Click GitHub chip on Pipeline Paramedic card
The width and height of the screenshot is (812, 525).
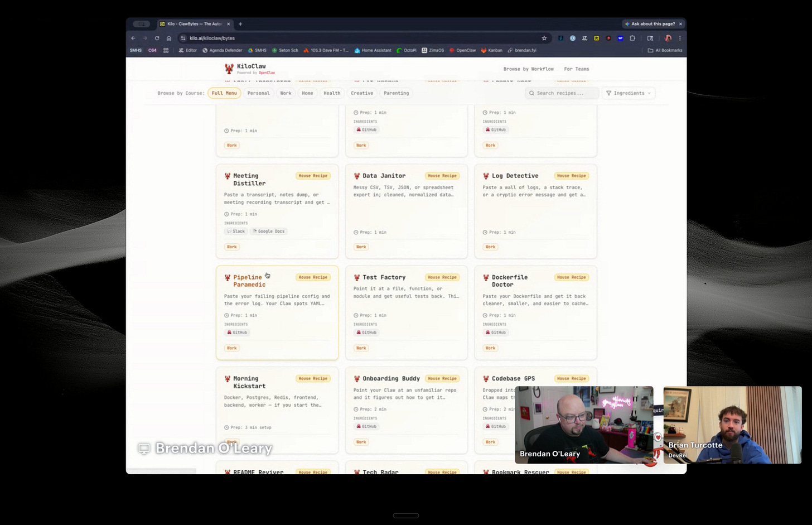coord(237,333)
